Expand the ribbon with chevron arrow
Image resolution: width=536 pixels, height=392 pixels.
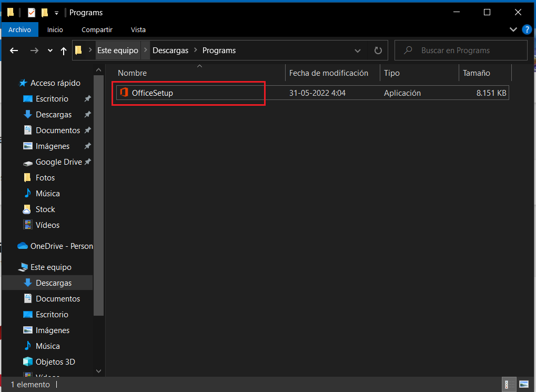click(x=513, y=29)
